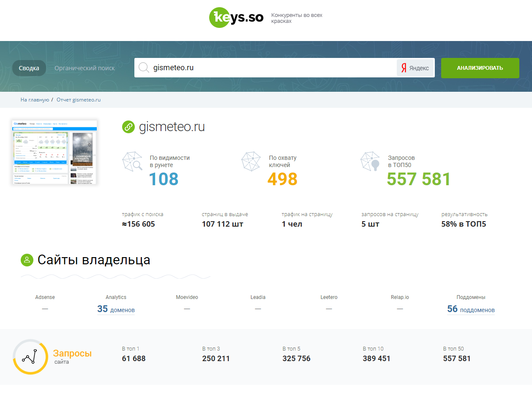Viewport: 532px width, 403px height.
Task: Click the green TOP50 value 557 581
Action: 419,179
